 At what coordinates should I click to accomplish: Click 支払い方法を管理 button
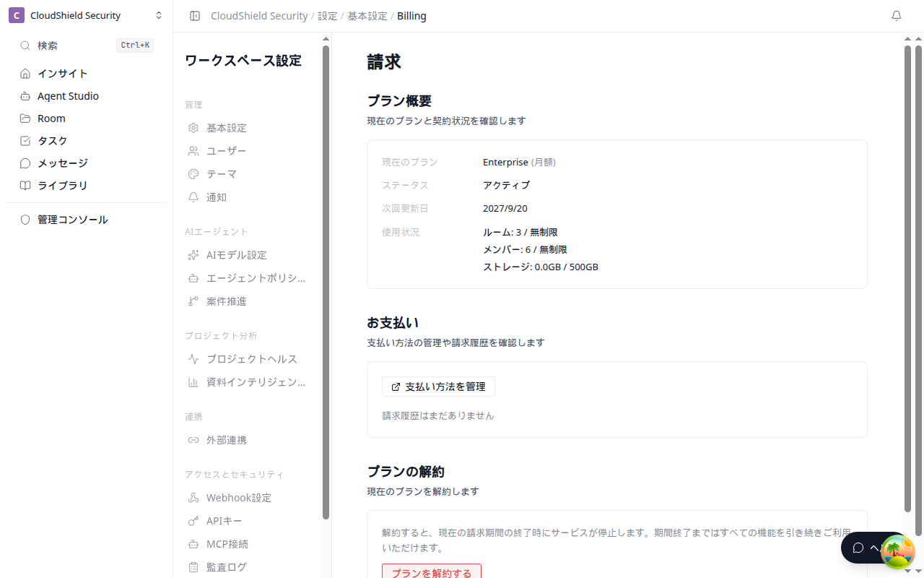438,387
